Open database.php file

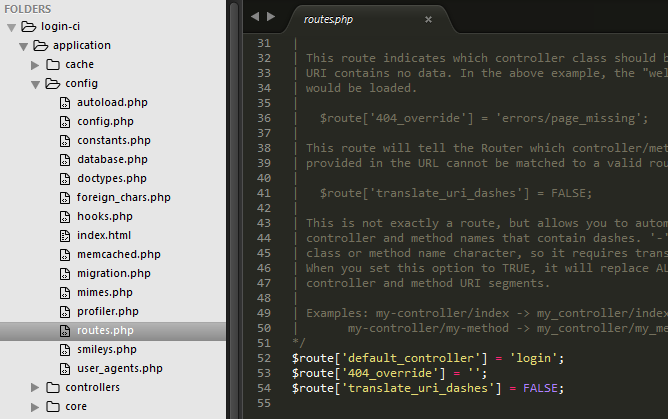[x=112, y=159]
